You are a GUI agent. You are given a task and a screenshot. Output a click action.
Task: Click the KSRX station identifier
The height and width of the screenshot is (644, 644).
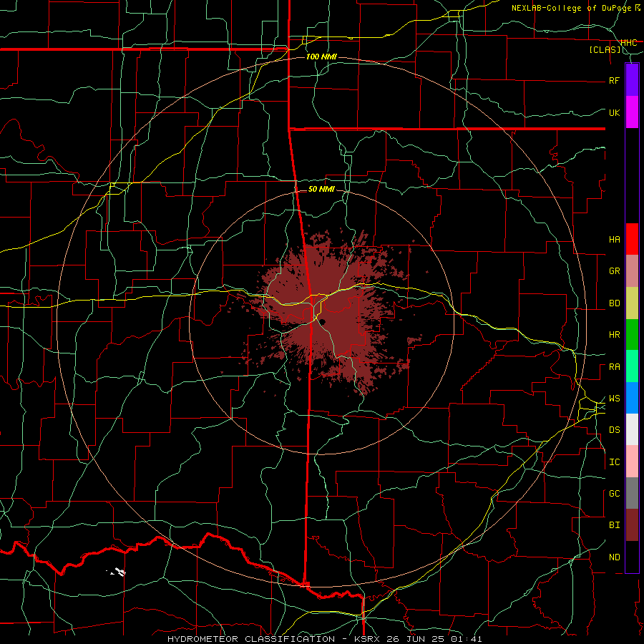coord(367,639)
